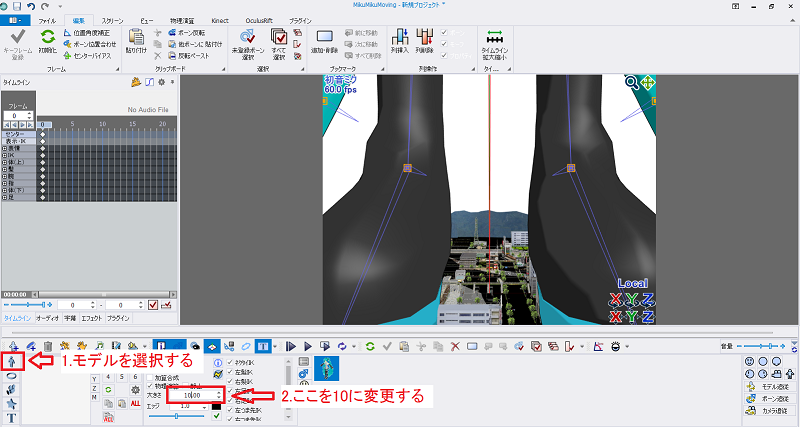Screen dimensions: 800x427
Task: Click タイムライン拡大縮小 icon
Action: click(494, 37)
